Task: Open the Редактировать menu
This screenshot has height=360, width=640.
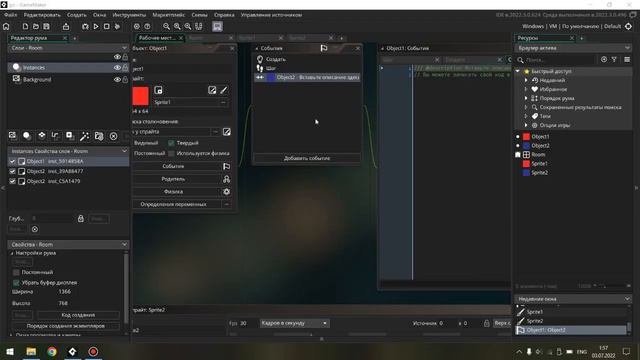Action: click(42, 15)
